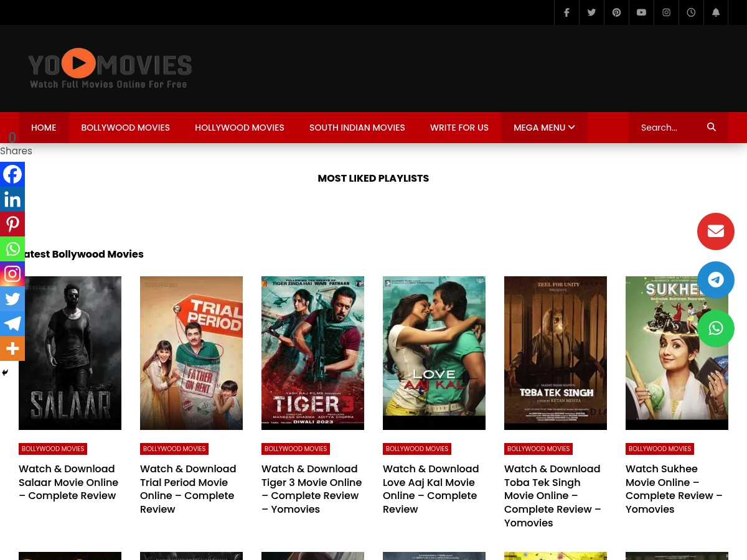Open the YouTube icon in top bar

641,12
